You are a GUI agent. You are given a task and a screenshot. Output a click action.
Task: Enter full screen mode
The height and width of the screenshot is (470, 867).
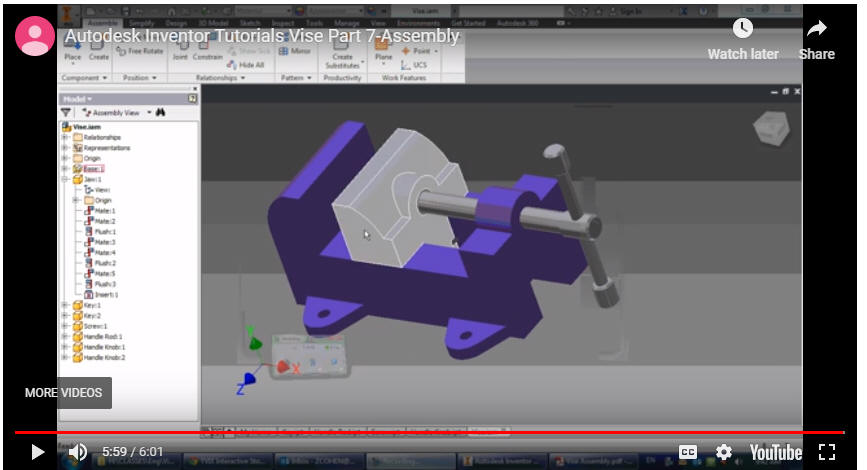point(827,452)
